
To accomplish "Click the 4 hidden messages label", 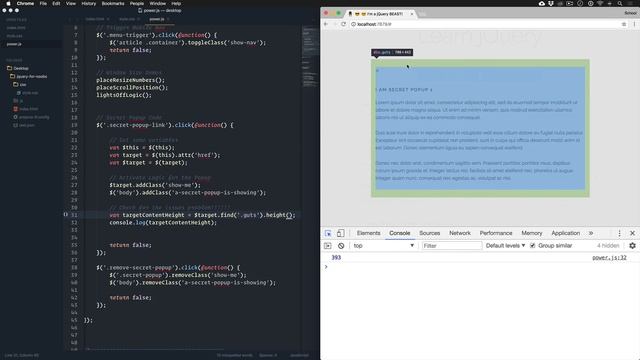I will click(x=608, y=246).
